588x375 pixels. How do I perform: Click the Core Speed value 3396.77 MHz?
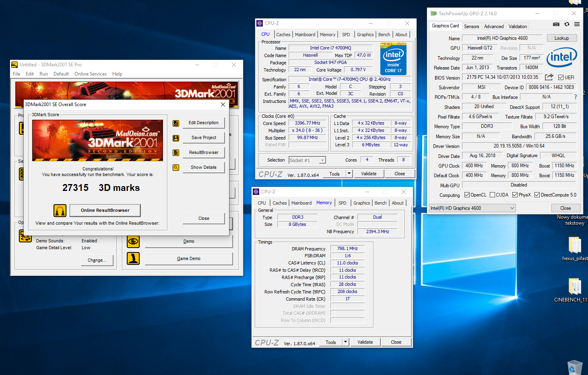pos(307,123)
